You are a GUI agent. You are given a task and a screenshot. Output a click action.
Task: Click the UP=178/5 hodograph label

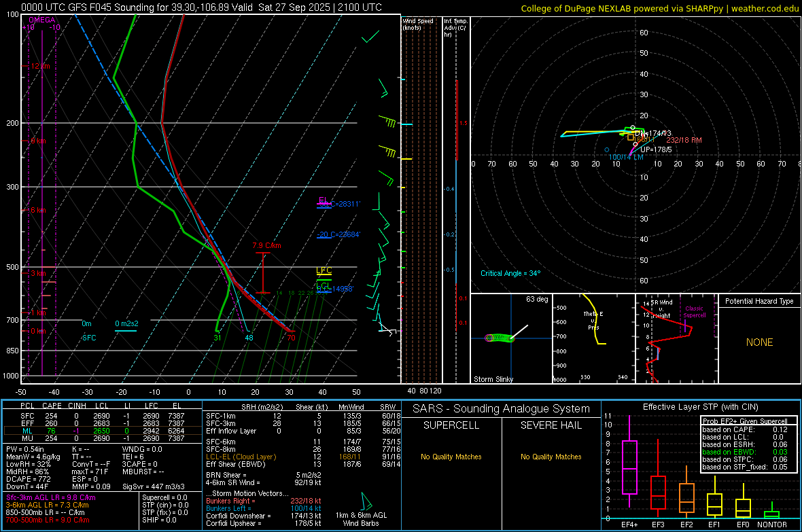point(657,150)
